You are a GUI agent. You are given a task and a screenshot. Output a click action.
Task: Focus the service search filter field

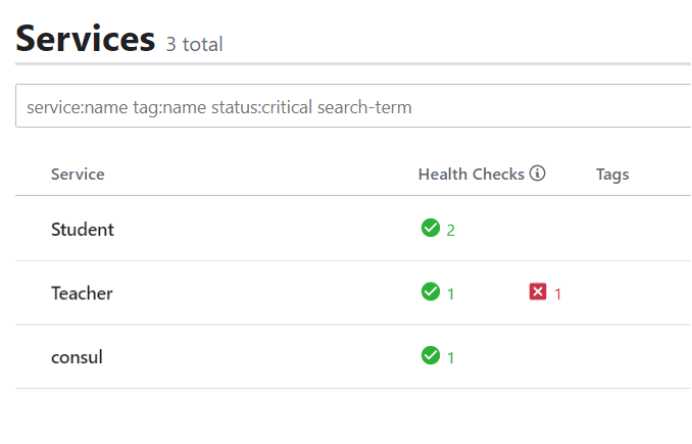pyautogui.click(x=353, y=106)
